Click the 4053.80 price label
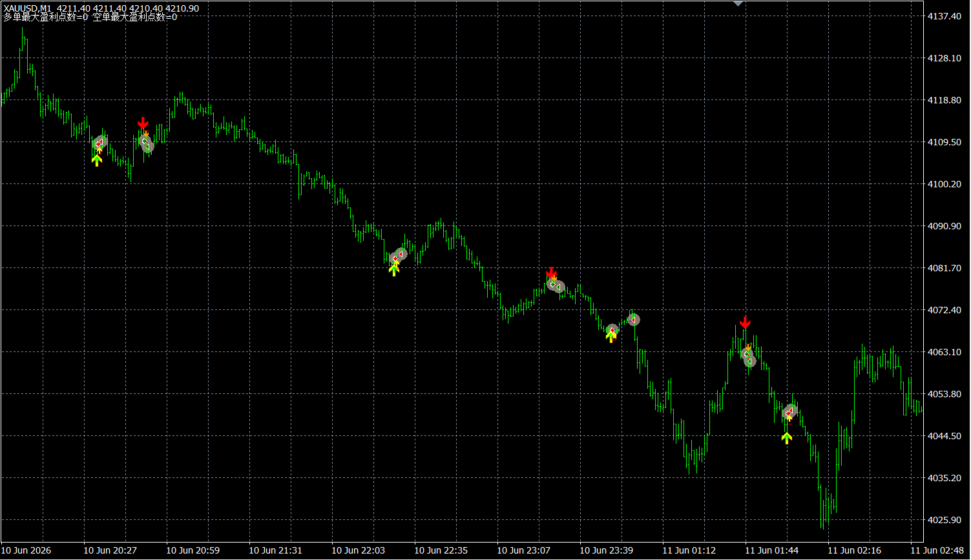This screenshot has width=971, height=560. (944, 394)
